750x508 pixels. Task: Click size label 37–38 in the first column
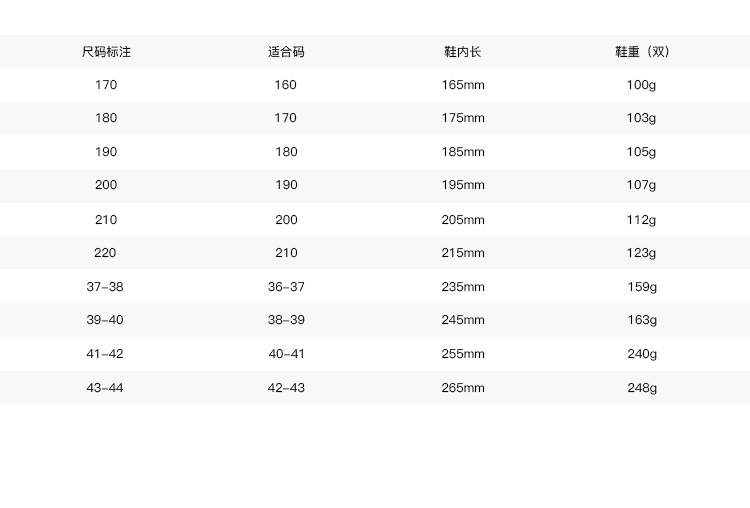105,287
